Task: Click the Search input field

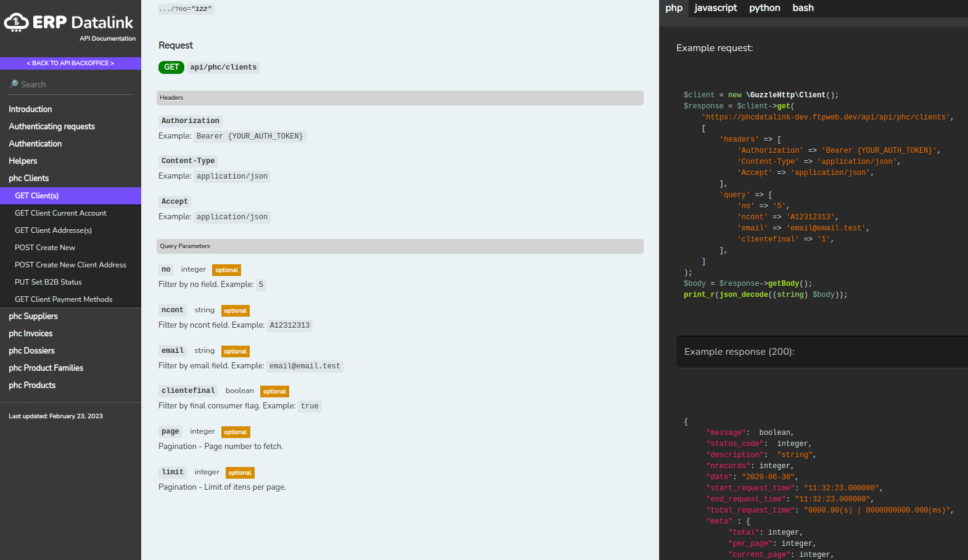Action: tap(74, 84)
